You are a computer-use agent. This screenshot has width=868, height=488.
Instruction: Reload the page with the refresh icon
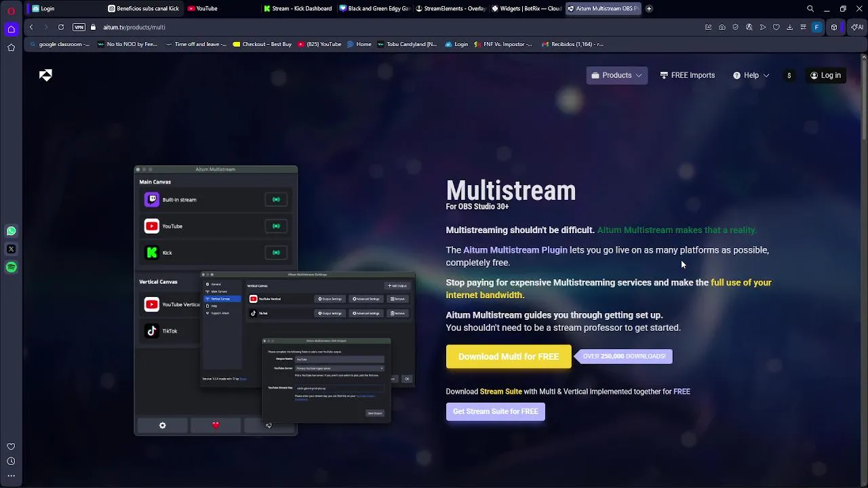coord(61,27)
